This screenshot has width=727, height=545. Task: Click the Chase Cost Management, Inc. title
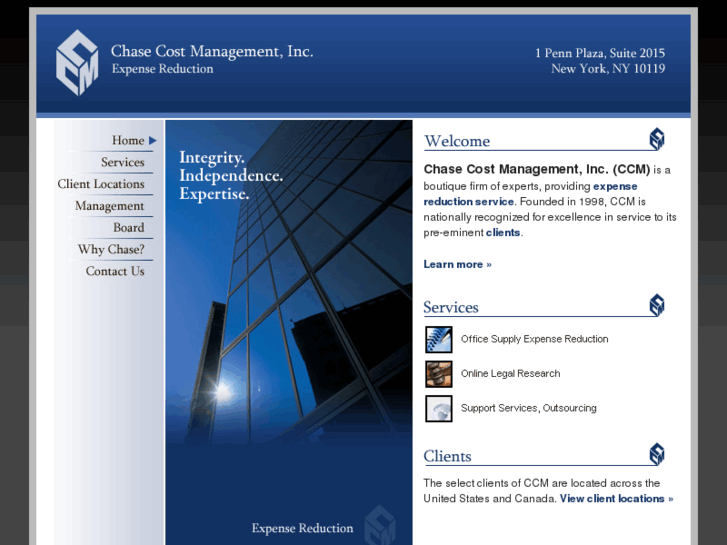pyautogui.click(x=212, y=51)
